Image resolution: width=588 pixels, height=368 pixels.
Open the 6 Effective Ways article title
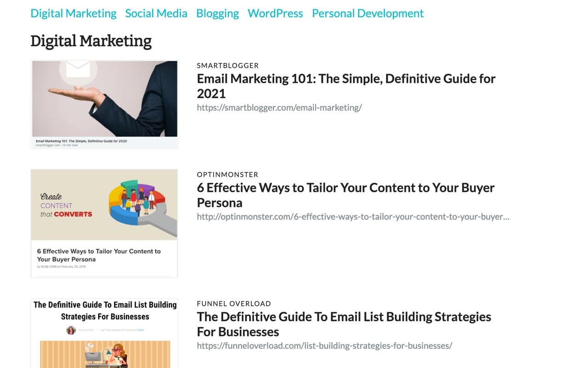click(345, 195)
